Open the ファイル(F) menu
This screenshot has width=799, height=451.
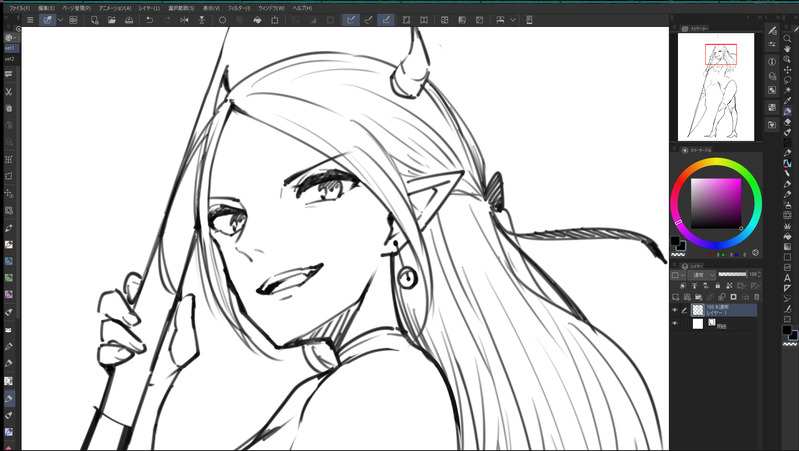19,8
